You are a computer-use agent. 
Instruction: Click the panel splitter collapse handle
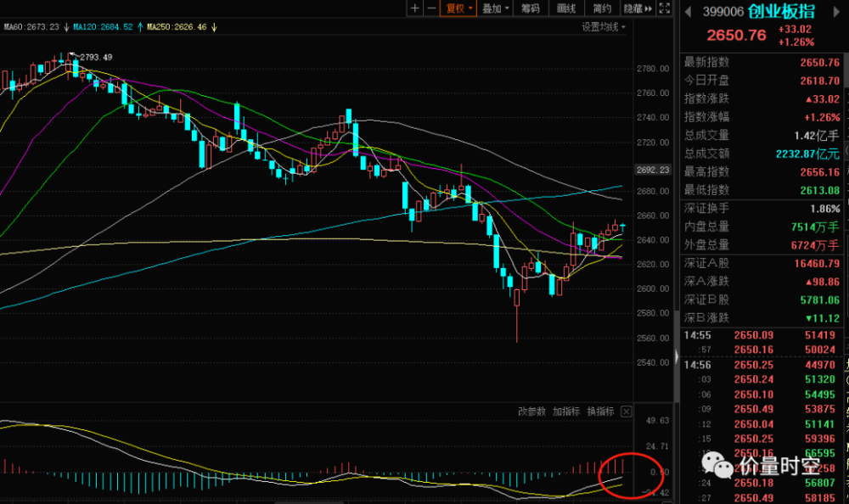(677, 356)
